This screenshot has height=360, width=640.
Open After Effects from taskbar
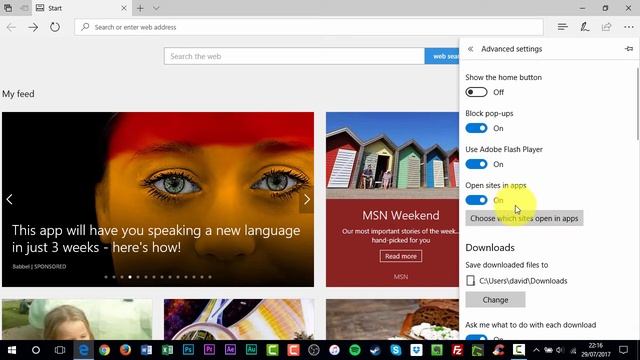pos(230,350)
